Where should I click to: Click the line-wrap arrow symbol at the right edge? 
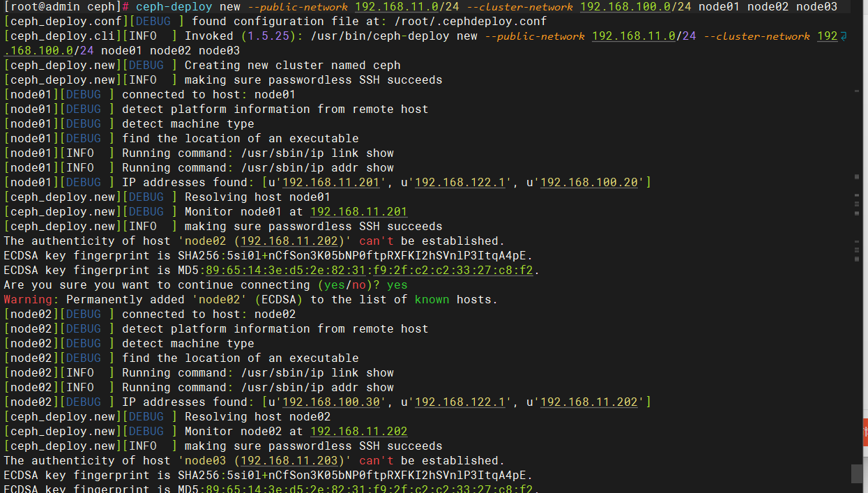pyautogui.click(x=844, y=36)
